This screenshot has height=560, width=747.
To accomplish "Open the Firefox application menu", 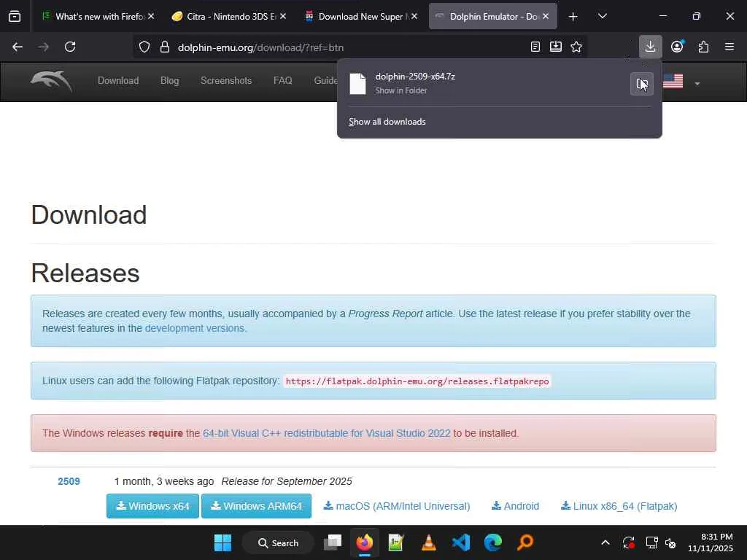I will coord(729,47).
